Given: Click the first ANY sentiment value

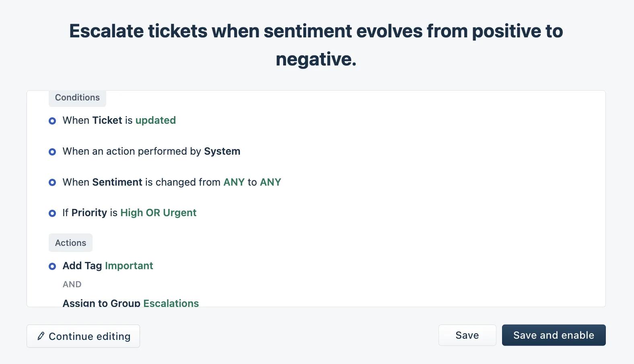Looking at the screenshot, I should (234, 182).
